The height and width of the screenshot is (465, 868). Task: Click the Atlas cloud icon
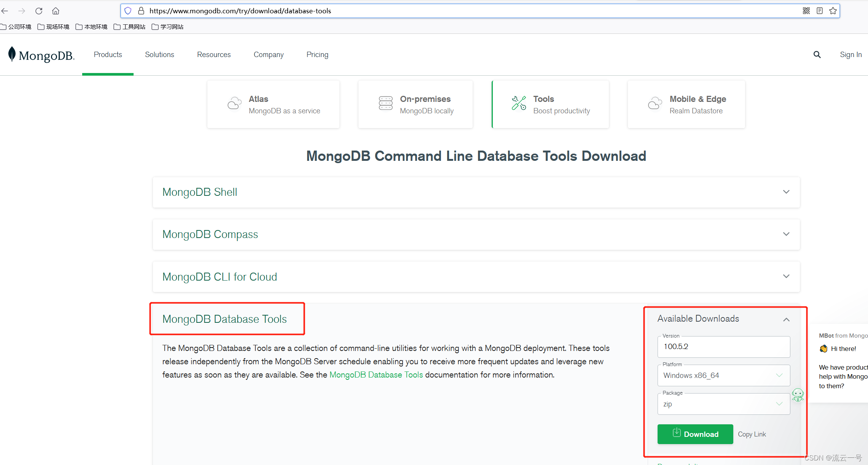click(x=234, y=103)
